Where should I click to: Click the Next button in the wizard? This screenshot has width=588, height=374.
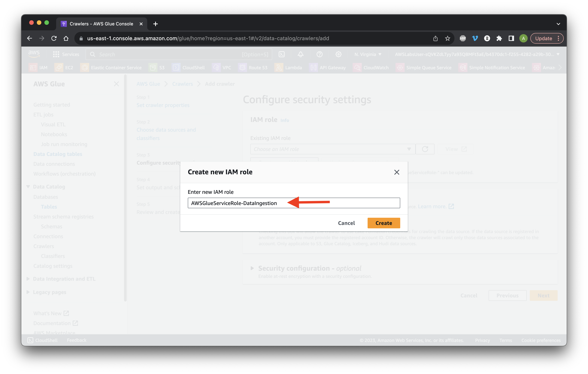[x=544, y=295]
